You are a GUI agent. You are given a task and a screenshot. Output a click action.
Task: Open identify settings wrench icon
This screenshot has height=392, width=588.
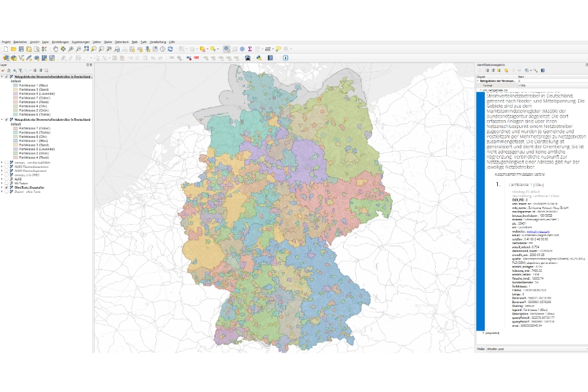point(536,70)
